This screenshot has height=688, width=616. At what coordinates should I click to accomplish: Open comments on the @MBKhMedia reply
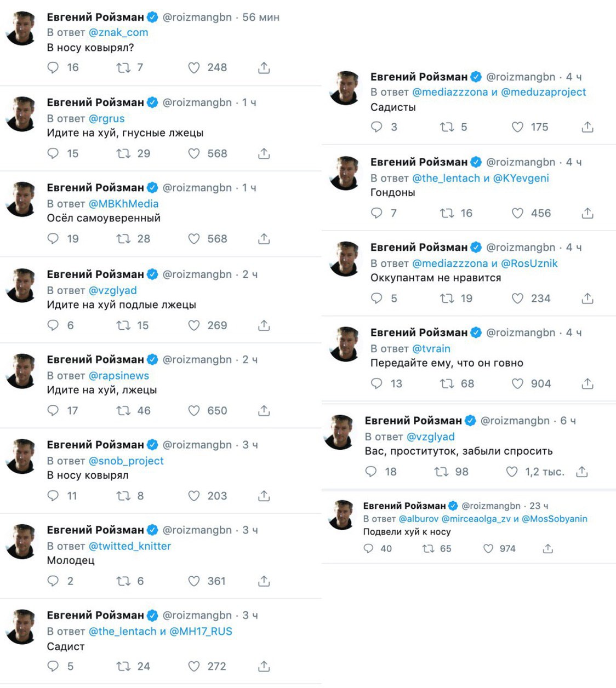(53, 239)
